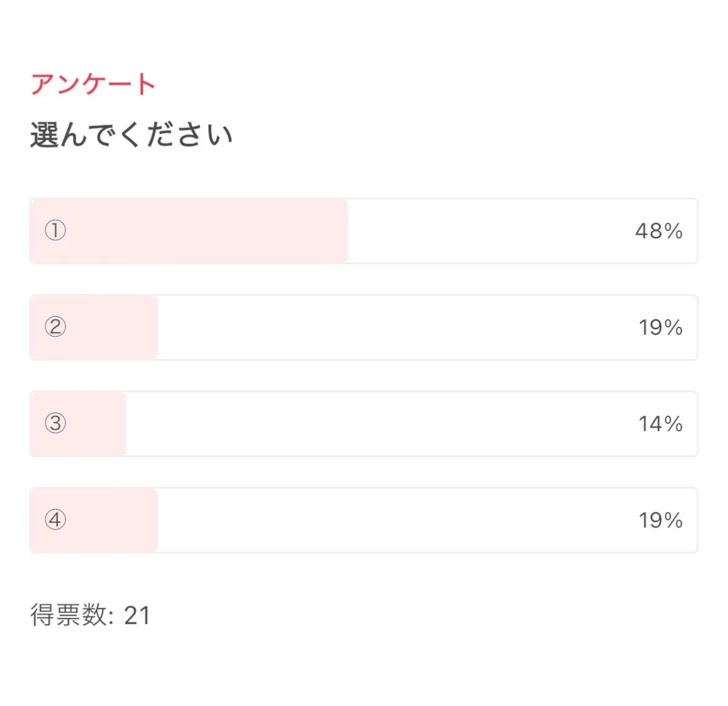The image size is (728, 706).
Task: Click the circled ② number icon
Action: (55, 327)
